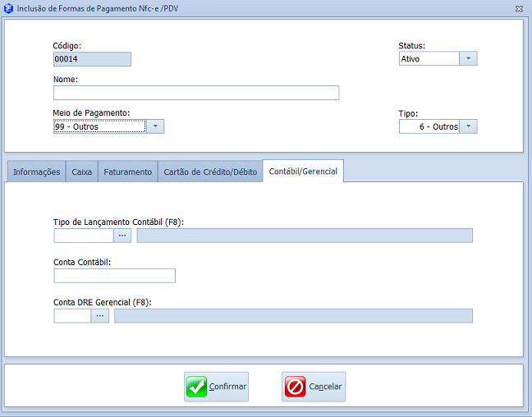
Task: Focus the Nome text field
Action: coord(196,93)
